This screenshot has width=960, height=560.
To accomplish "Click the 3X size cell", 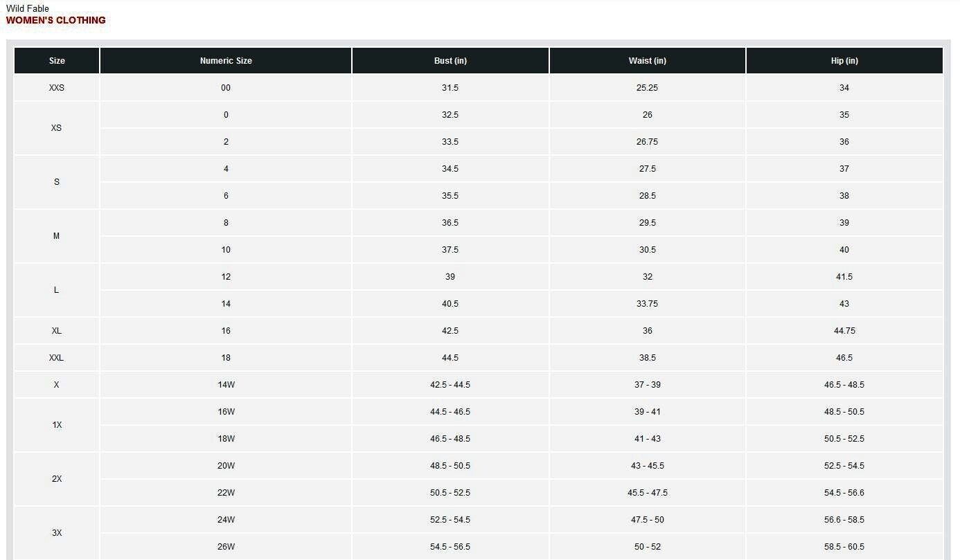I will pos(57,533).
